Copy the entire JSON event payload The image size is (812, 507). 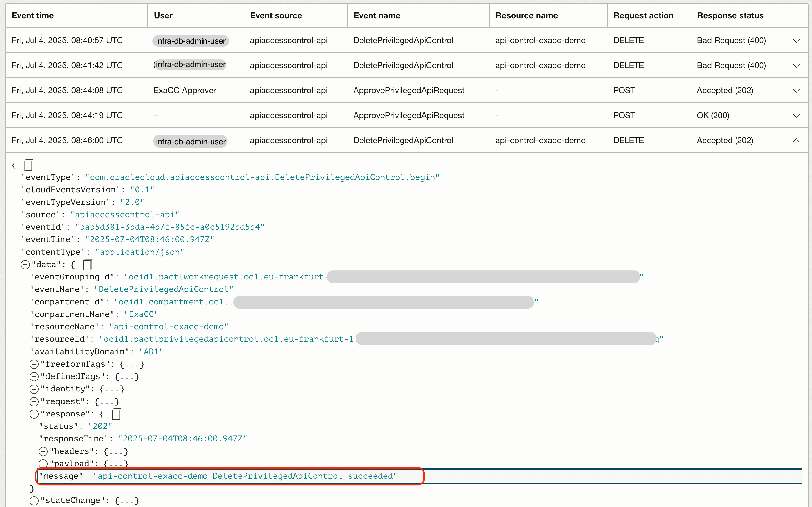[29, 165]
